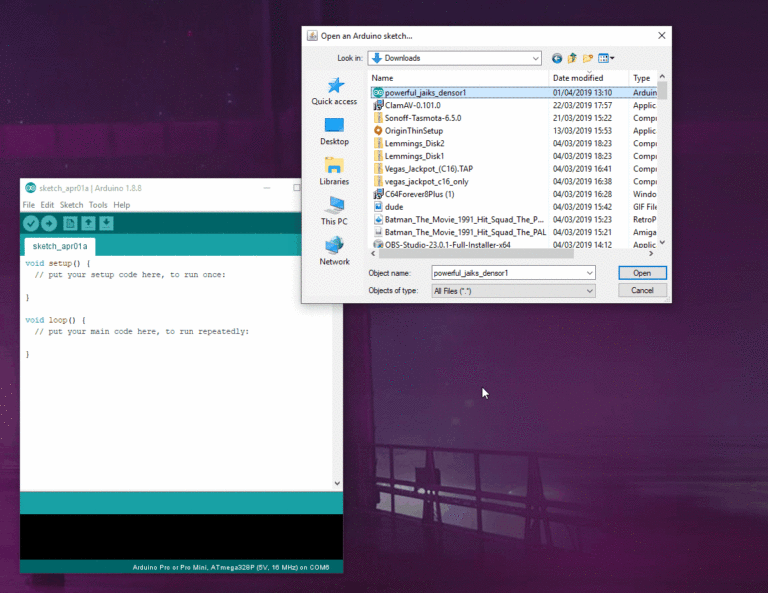768x593 pixels.
Task: Open the Tools menu in Arduino
Action: (98, 205)
